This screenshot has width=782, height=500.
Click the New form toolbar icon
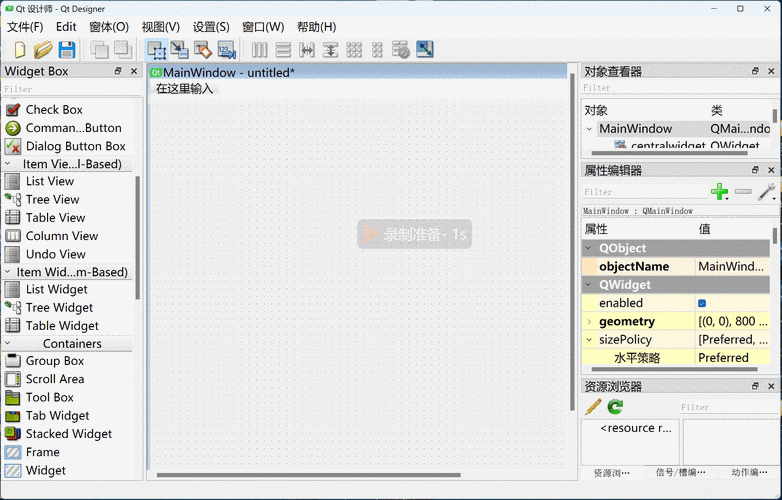(x=19, y=49)
